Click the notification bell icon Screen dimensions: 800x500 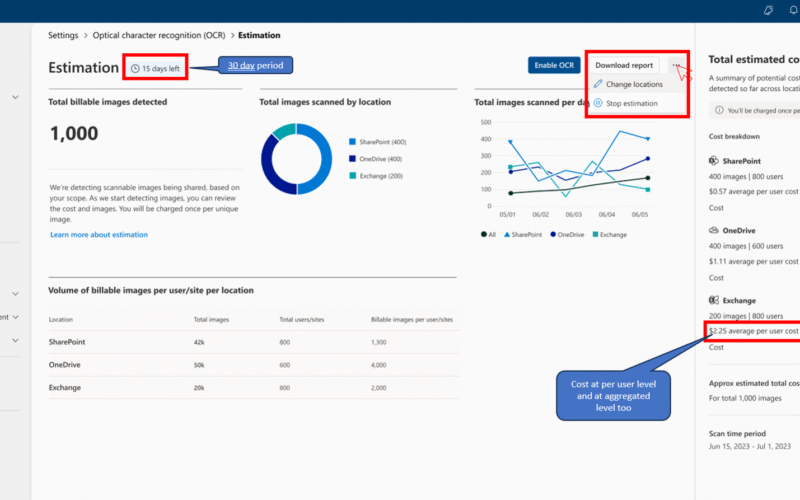pyautogui.click(x=768, y=10)
